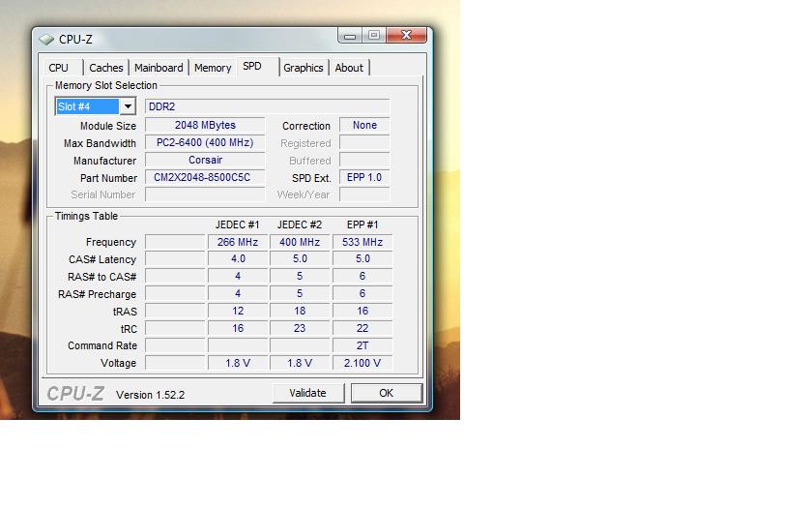The height and width of the screenshot is (508, 812).
Task: Click the 266 MHz frequency cell
Action: click(x=238, y=242)
